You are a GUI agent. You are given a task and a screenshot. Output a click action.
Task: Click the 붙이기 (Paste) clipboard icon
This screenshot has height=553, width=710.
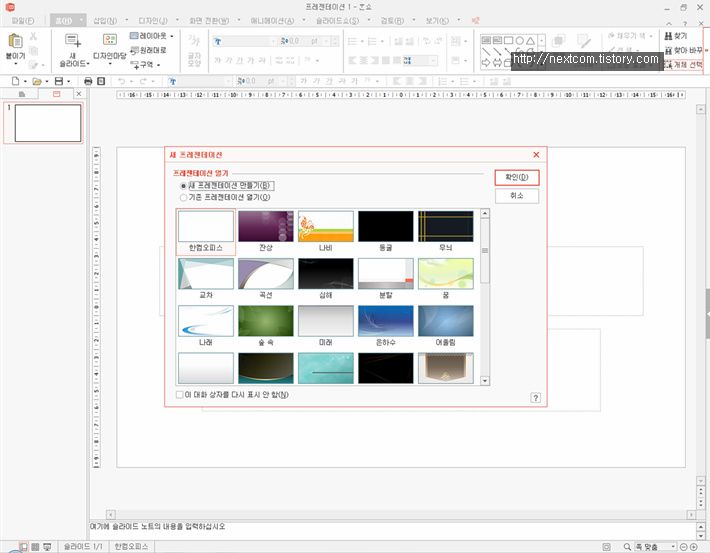pos(15,41)
